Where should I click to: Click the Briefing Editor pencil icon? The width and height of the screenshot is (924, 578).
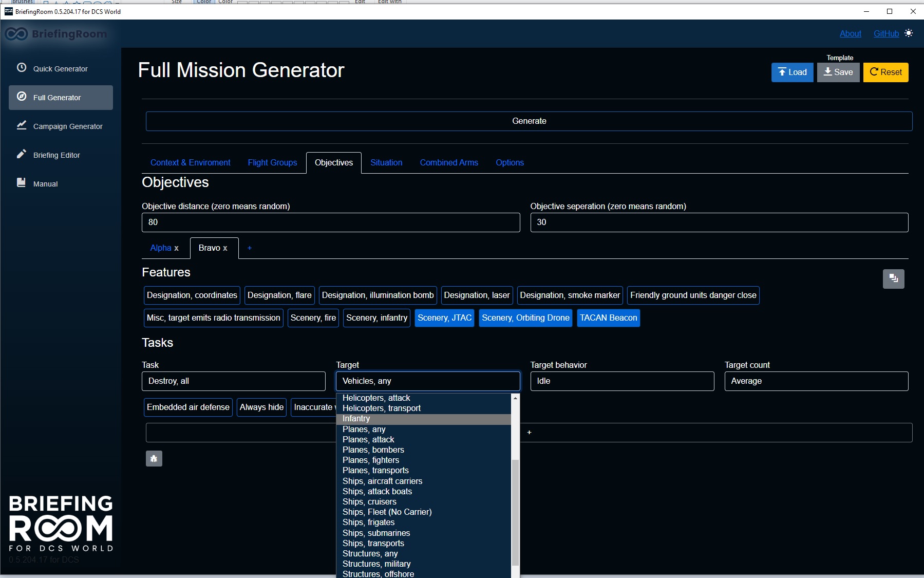(22, 154)
